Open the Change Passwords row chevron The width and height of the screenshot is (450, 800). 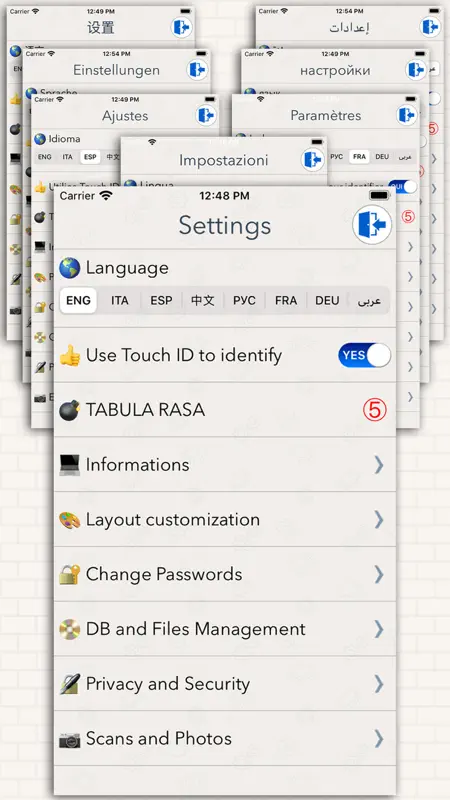[379, 574]
